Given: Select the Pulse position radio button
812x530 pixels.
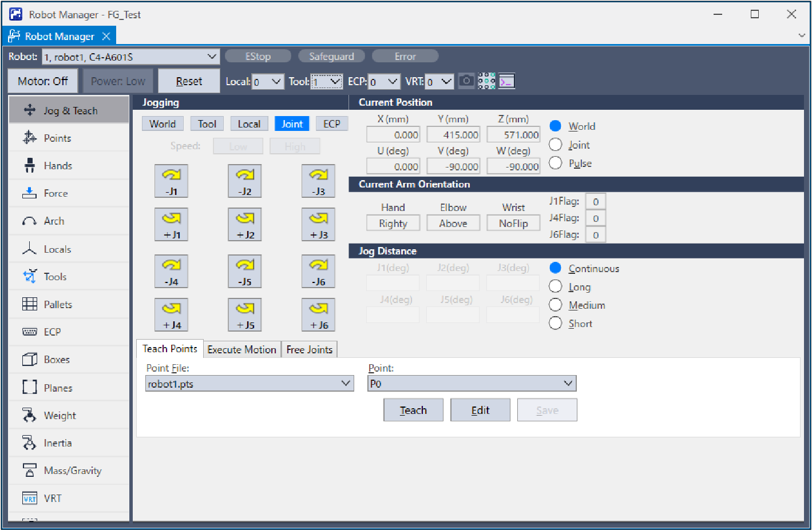Looking at the screenshot, I should (x=555, y=163).
